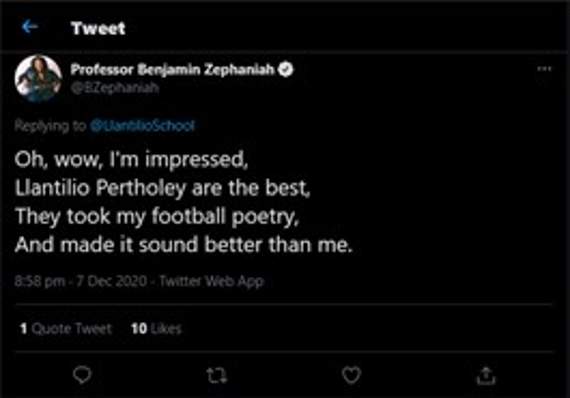The image size is (570, 398).
Task: Click the line 'They took my football poetry'
Action: 157,216
